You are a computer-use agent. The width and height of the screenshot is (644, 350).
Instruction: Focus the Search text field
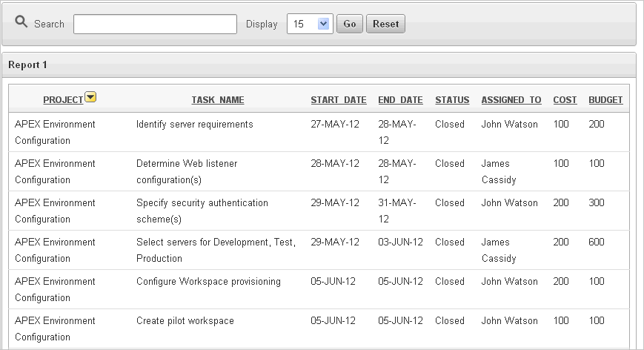(x=155, y=24)
